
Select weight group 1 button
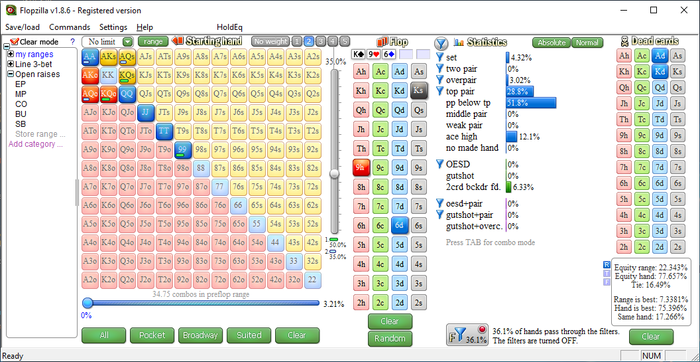[297, 42]
